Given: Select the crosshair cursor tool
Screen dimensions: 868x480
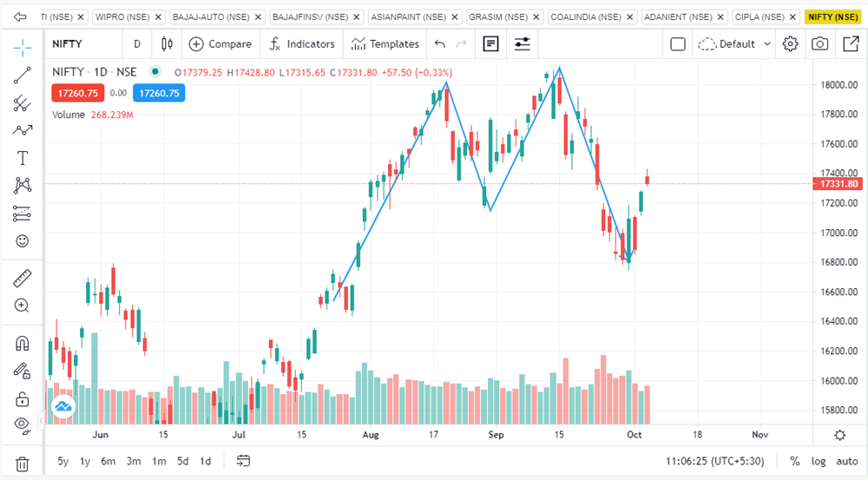Looking at the screenshot, I should (x=23, y=48).
